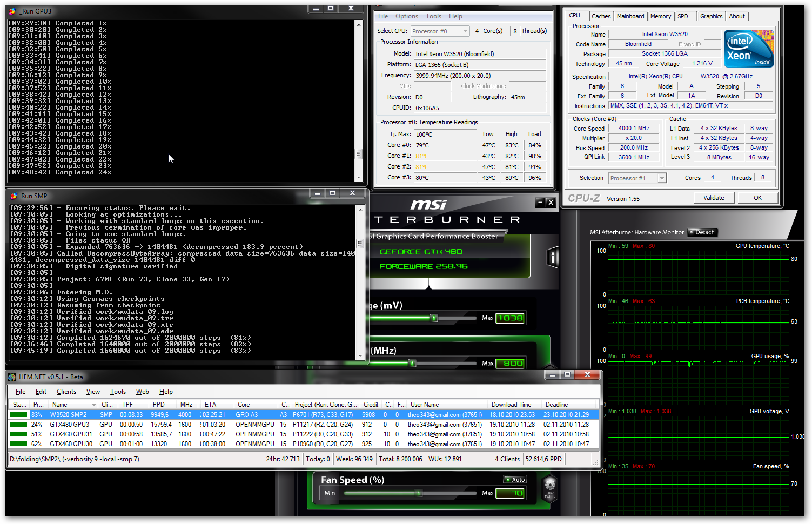Sort HFM.NET clients by the Download Time column
812x524 pixels.
tap(515, 405)
